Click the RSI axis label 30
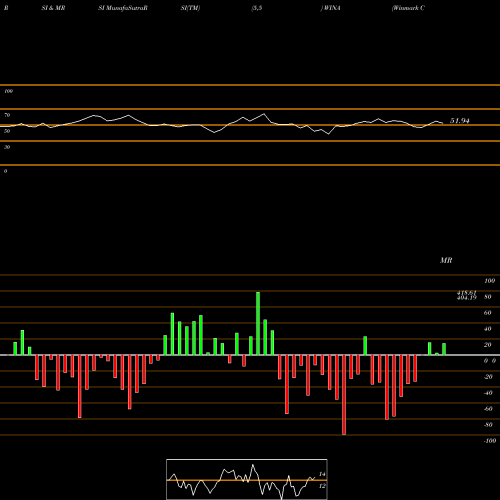Screen dimensions: 500x500 pyautogui.click(x=7, y=147)
